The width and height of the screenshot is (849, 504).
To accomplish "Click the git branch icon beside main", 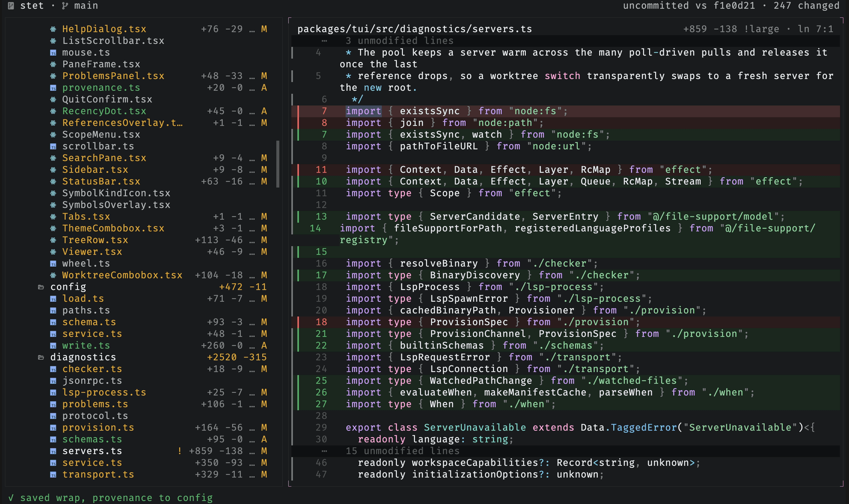I will (65, 6).
